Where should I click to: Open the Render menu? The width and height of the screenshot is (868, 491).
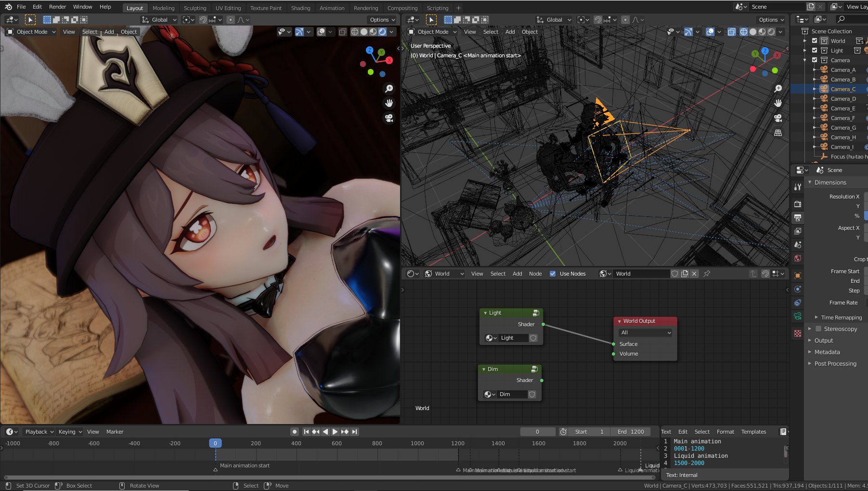[x=57, y=7]
